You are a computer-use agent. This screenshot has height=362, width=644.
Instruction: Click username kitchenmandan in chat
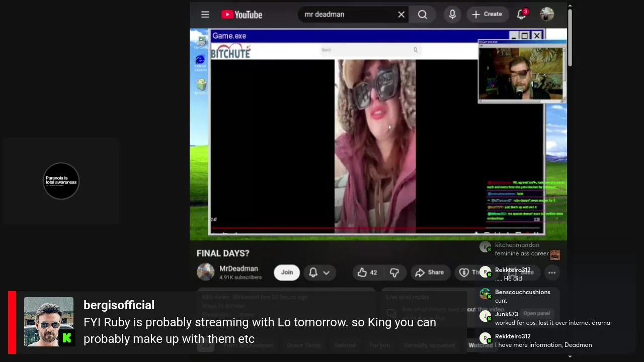tap(517, 245)
